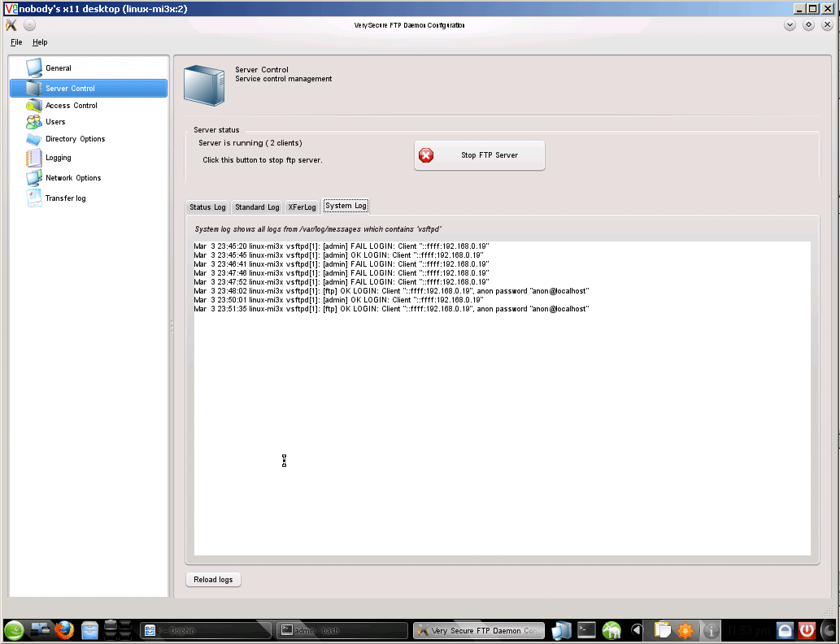Open the clipboard tray icon

663,631
